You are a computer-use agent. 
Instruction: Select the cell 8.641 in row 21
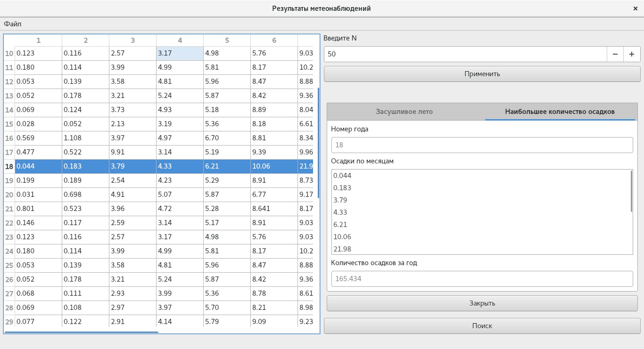click(273, 209)
